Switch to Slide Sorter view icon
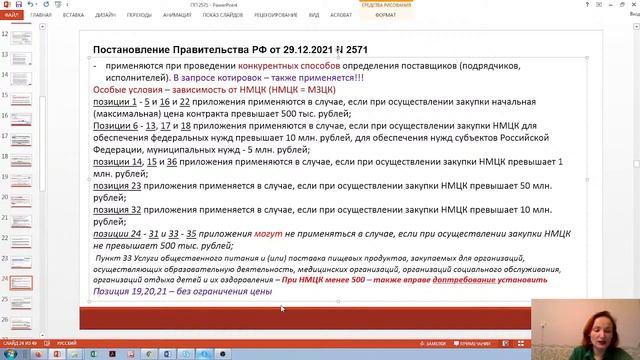The width and height of the screenshot is (640, 360). (521, 344)
